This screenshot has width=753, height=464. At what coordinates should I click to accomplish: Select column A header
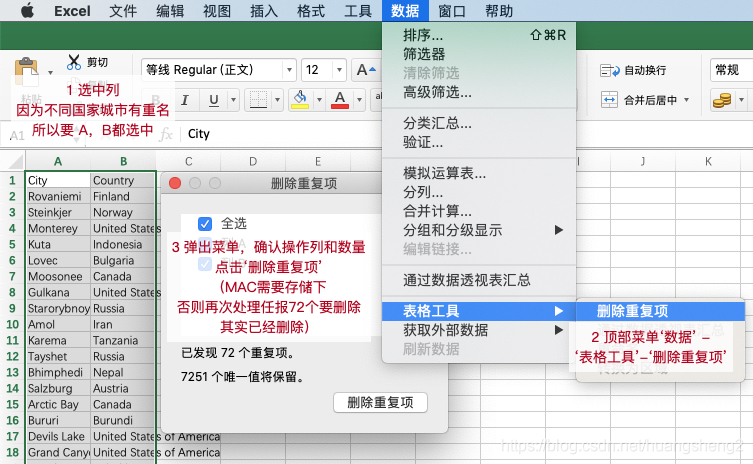click(x=58, y=162)
